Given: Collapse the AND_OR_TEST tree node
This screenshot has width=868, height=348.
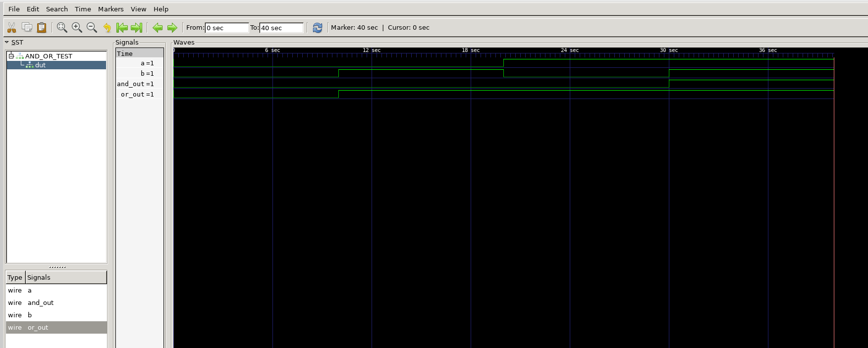Looking at the screenshot, I should (11, 56).
